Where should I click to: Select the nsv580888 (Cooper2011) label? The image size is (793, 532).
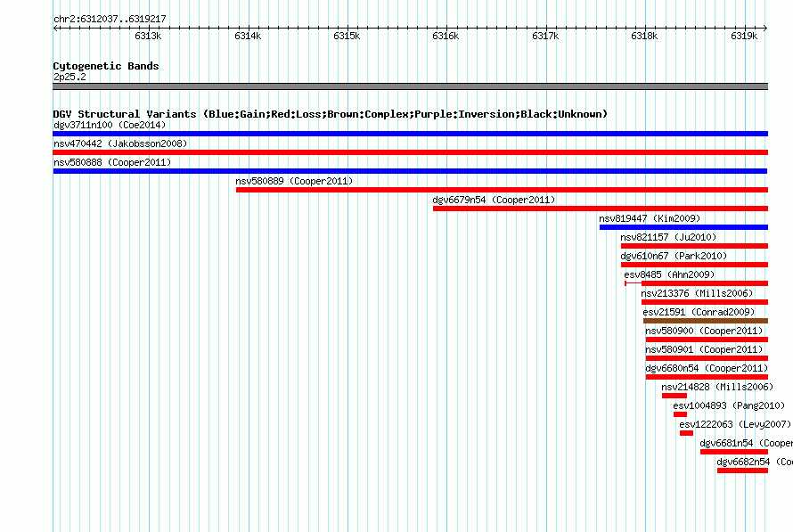pos(112,162)
